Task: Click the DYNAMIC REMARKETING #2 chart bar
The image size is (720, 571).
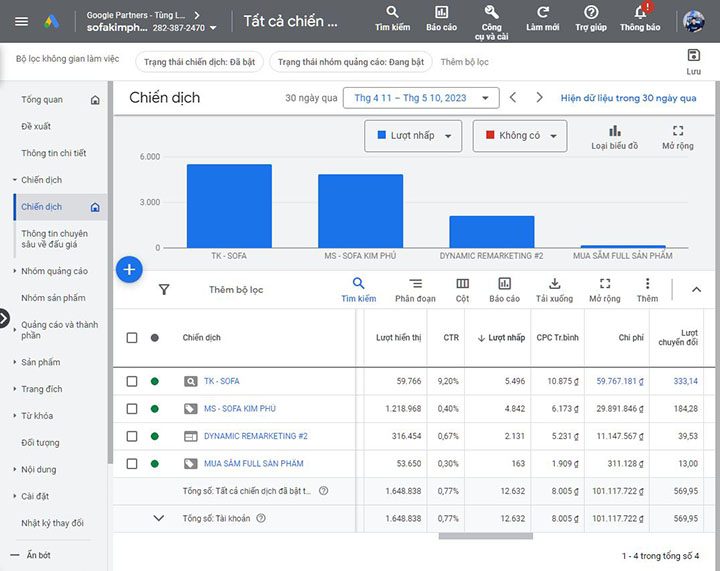Action: click(492, 232)
